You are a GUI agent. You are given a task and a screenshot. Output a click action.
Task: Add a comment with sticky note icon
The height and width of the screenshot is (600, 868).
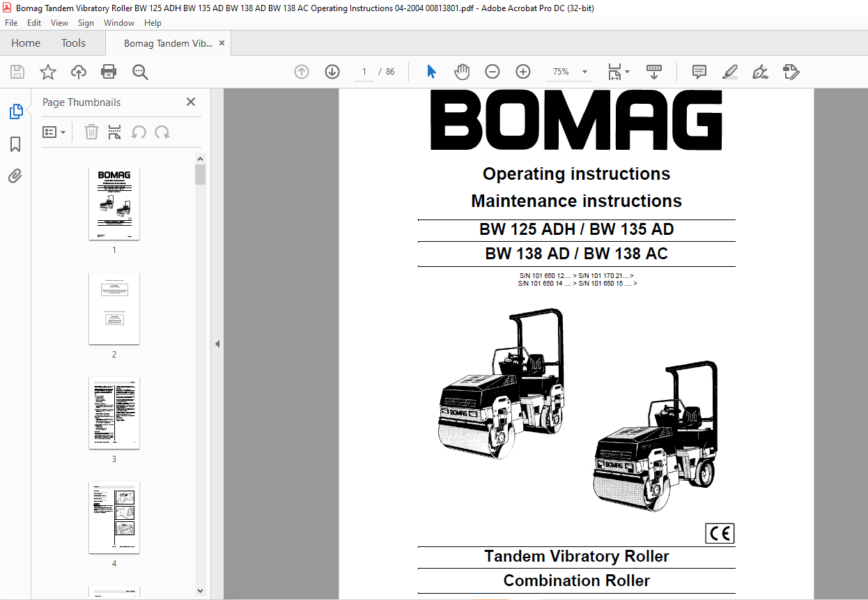coord(699,72)
